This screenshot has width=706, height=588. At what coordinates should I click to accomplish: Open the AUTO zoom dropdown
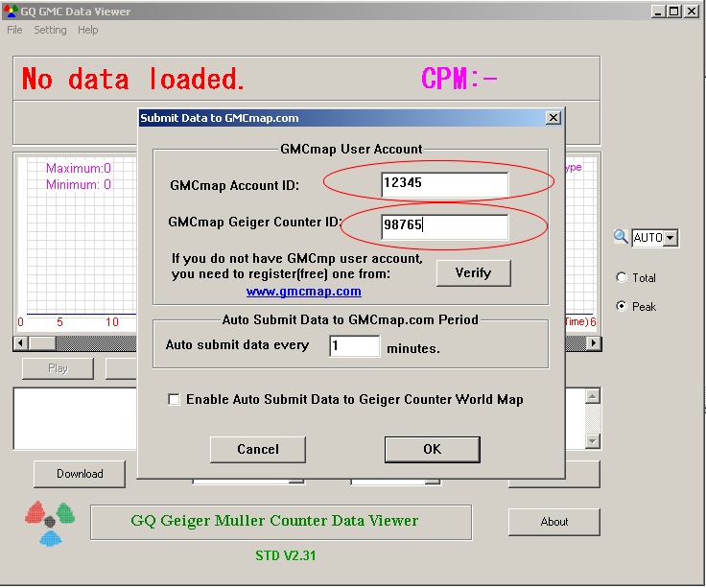(x=671, y=237)
